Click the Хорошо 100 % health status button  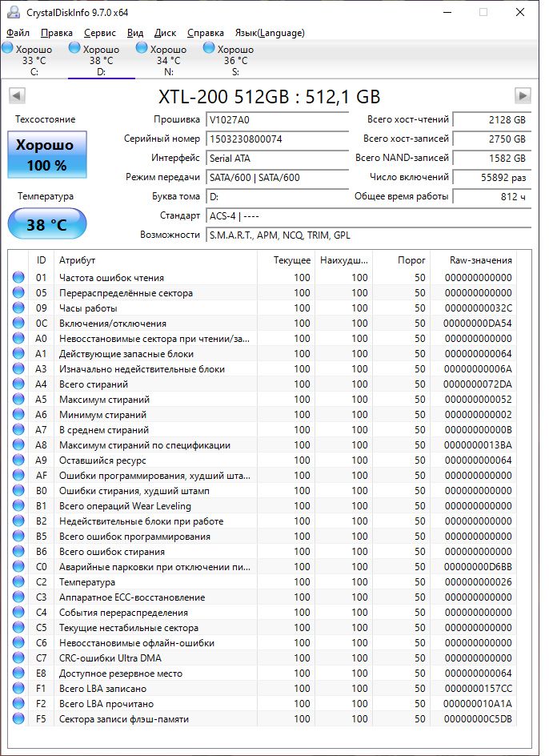click(47, 155)
